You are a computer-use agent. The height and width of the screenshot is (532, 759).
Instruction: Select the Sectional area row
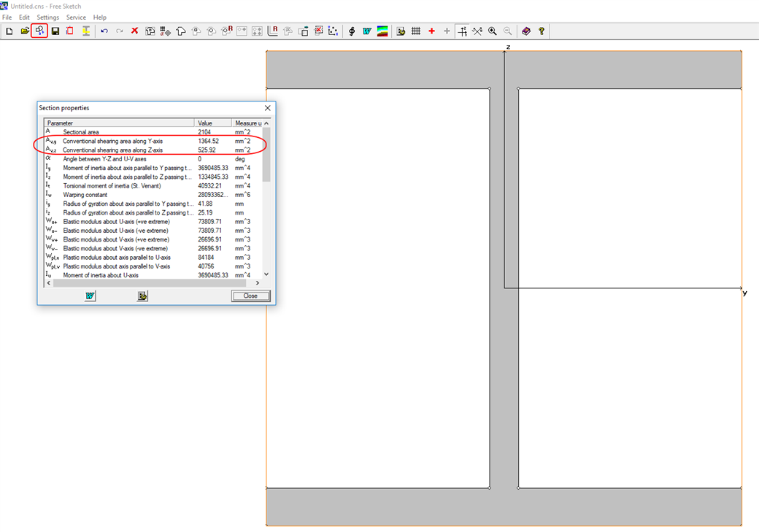[153, 131]
